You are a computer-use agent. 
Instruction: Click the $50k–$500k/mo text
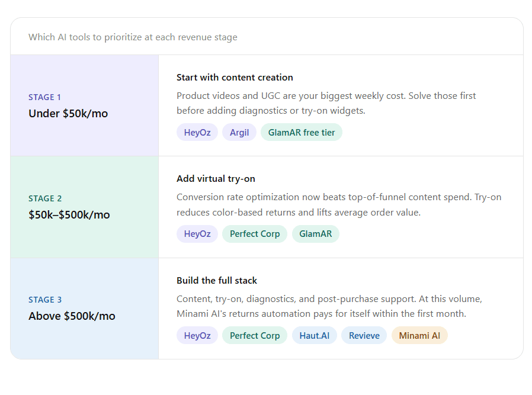pyautogui.click(x=69, y=214)
